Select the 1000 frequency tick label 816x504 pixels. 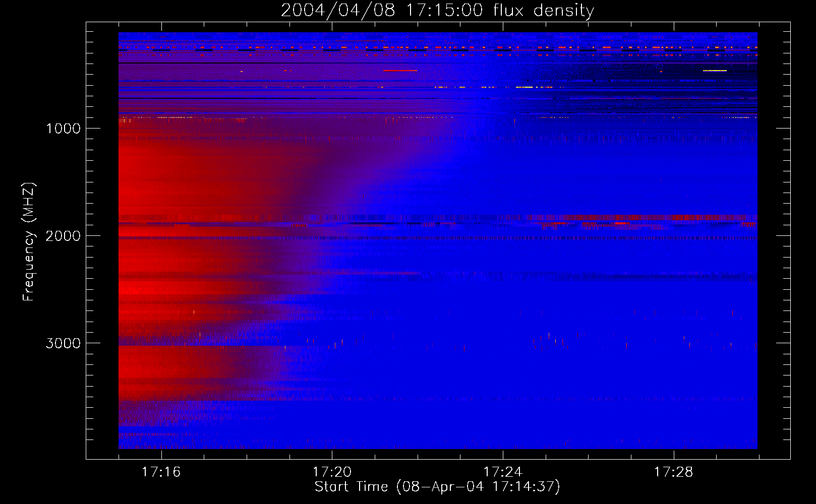(63, 129)
